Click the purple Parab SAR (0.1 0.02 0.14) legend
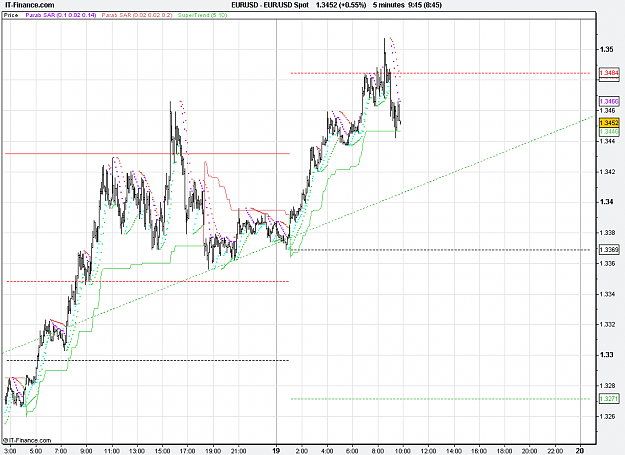Image resolution: width=625 pixels, height=455 pixels. pyautogui.click(x=61, y=15)
